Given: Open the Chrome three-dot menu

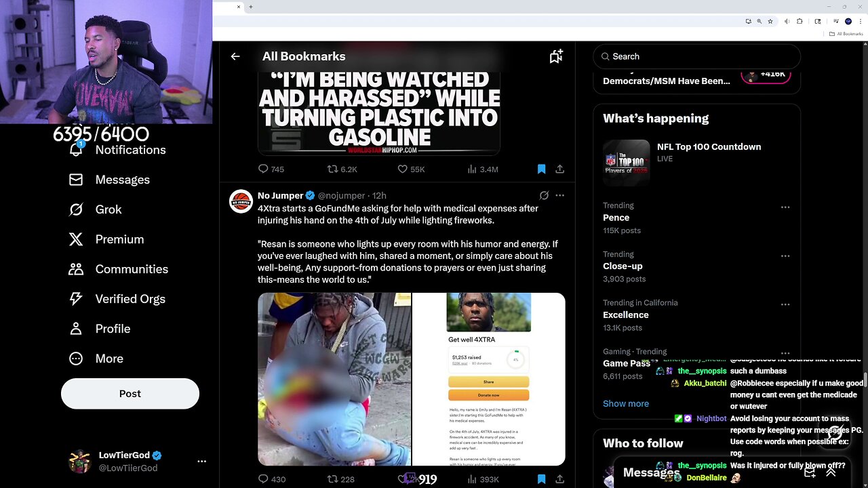Looking at the screenshot, I should 861,22.
